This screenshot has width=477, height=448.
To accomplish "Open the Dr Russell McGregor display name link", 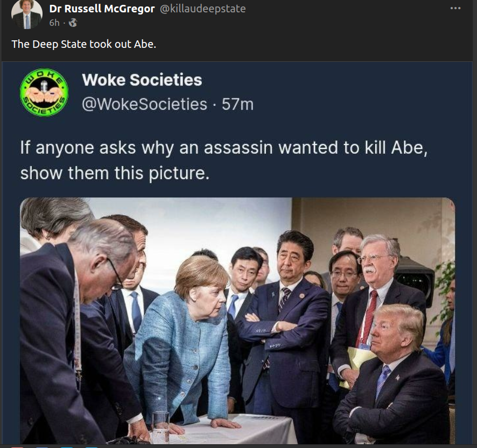I will (102, 9).
